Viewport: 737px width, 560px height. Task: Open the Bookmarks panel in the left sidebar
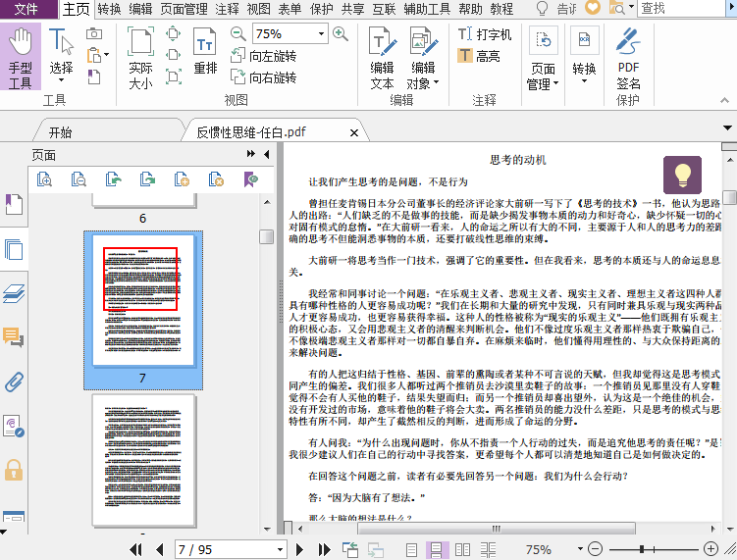click(x=14, y=204)
